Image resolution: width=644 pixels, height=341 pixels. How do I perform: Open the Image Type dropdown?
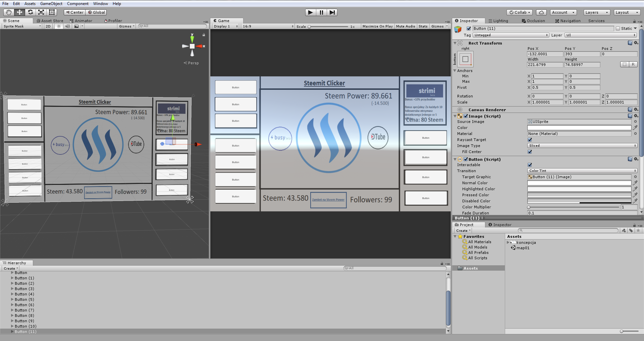pos(582,146)
